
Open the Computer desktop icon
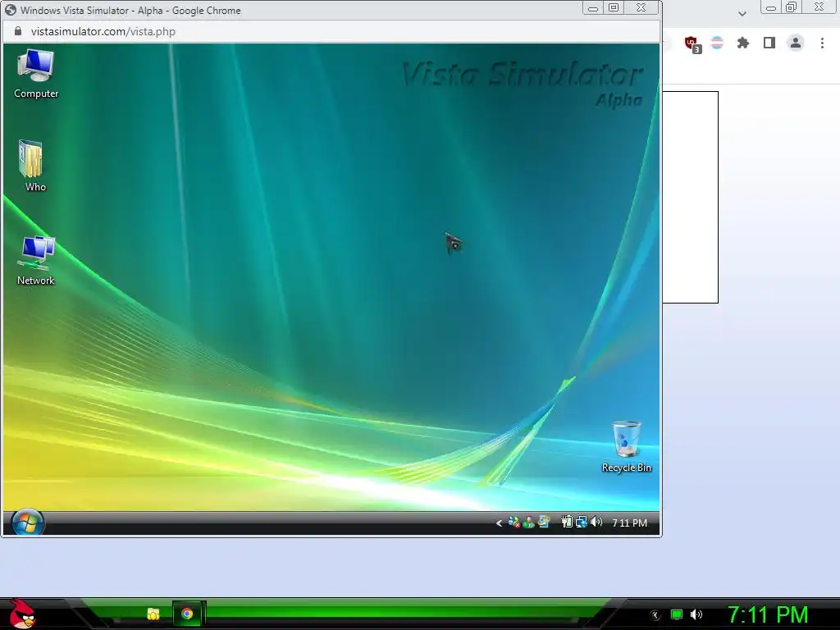point(35,73)
